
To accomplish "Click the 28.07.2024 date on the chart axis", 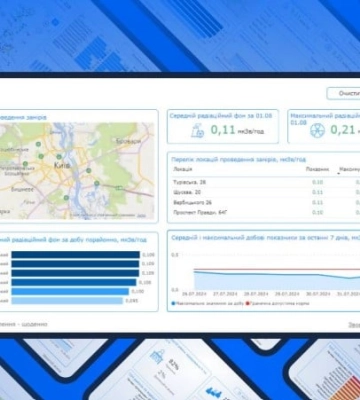I will [x=256, y=294].
